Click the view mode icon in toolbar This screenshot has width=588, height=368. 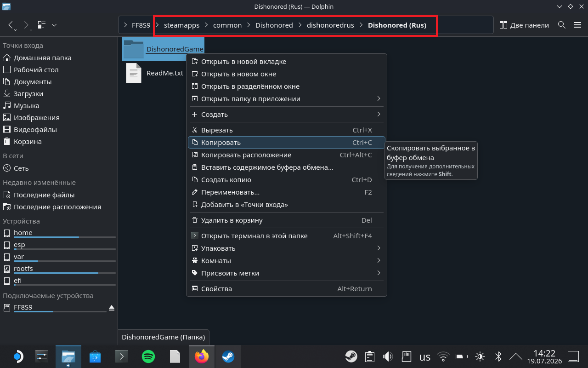click(x=42, y=25)
